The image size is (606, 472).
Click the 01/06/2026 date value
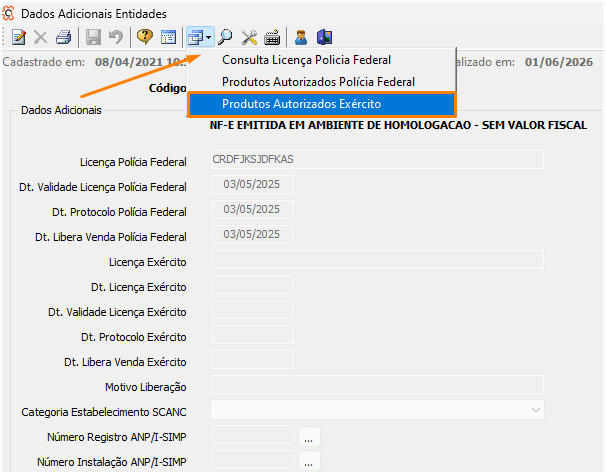[x=558, y=62]
